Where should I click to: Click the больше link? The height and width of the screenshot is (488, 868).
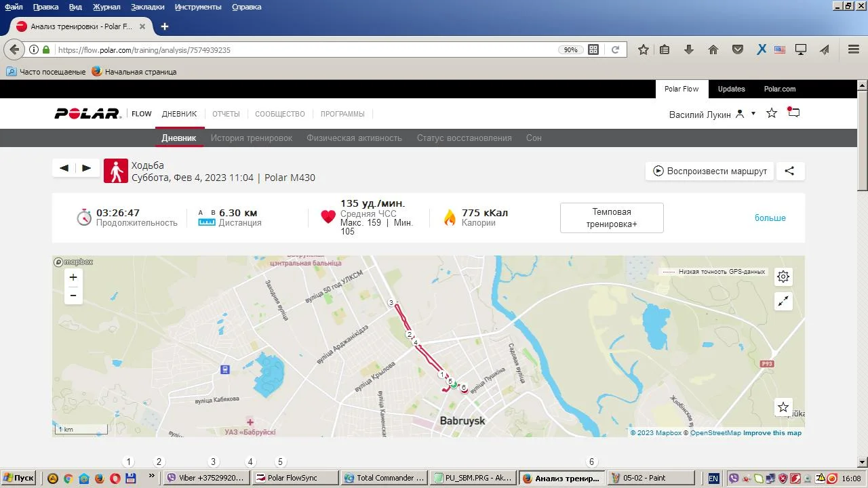click(770, 218)
